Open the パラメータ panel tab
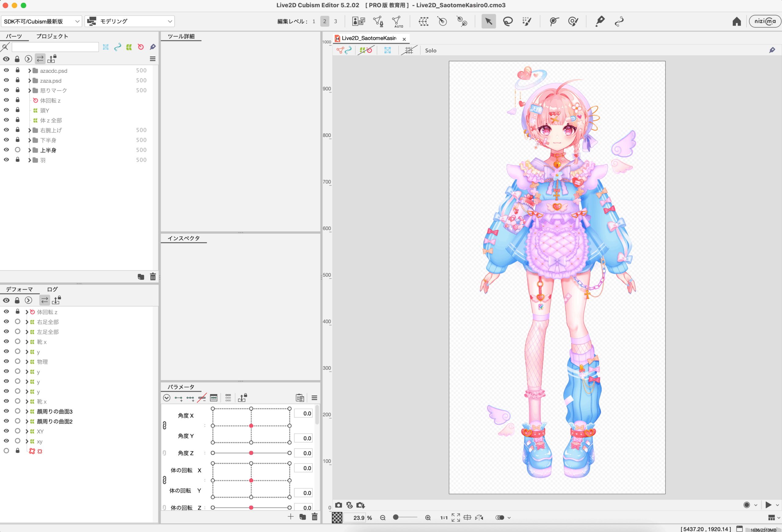The height and width of the screenshot is (532, 782). 181,387
